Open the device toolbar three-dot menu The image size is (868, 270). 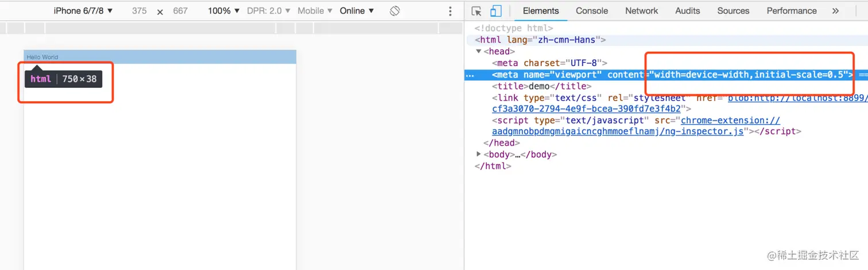[x=450, y=11]
